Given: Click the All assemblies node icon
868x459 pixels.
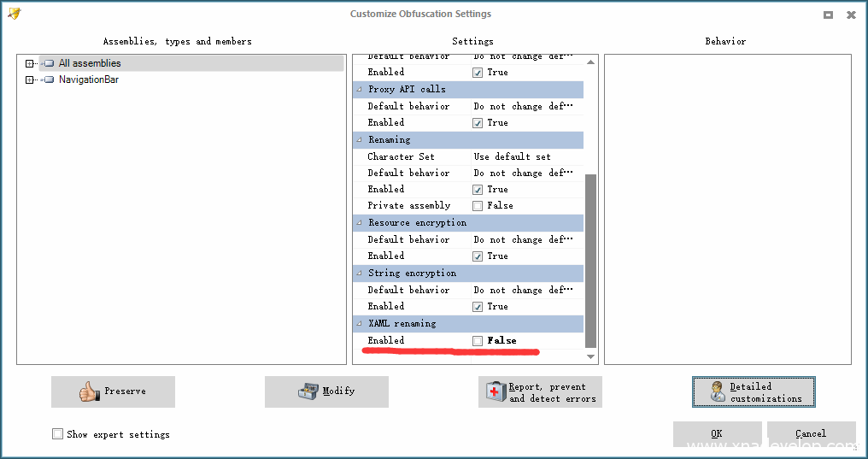Looking at the screenshot, I should point(49,63).
